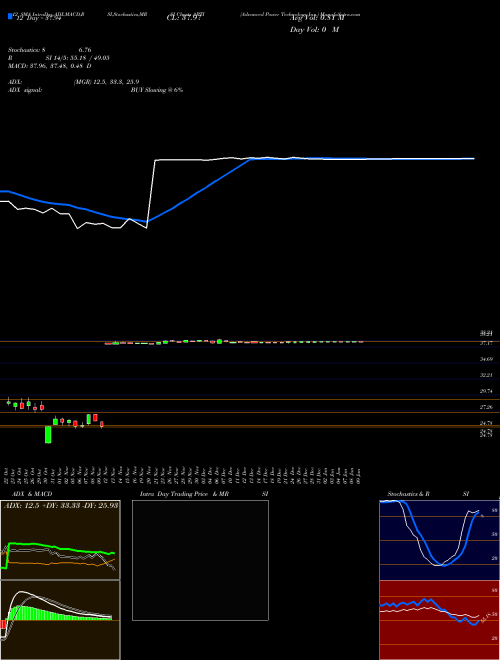The height and width of the screenshot is (660, 500).
Task: Open the ADX indicator sub-chart
Action: click(60, 540)
